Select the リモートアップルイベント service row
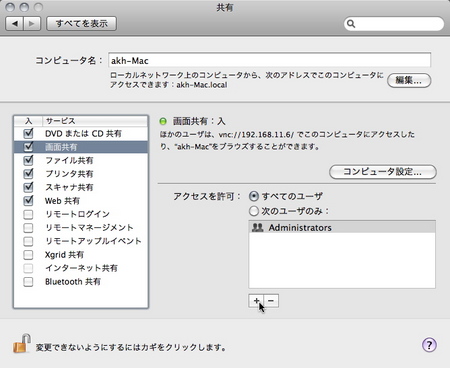The height and width of the screenshot is (368, 450). 81,241
